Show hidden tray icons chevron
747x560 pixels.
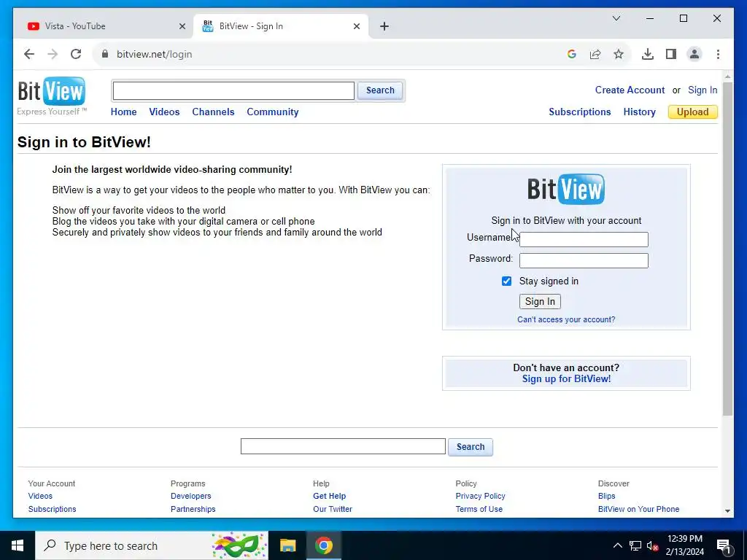617,545
